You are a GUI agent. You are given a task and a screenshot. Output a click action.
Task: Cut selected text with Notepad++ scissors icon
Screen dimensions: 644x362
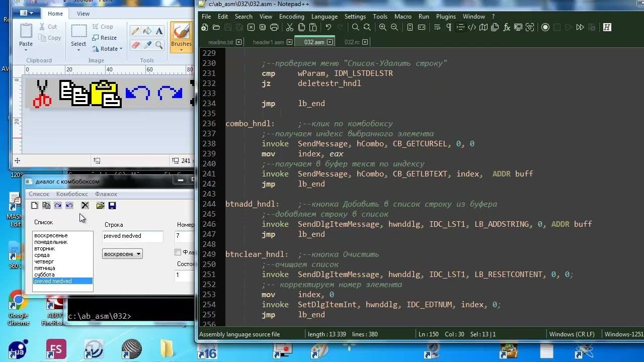click(x=290, y=27)
